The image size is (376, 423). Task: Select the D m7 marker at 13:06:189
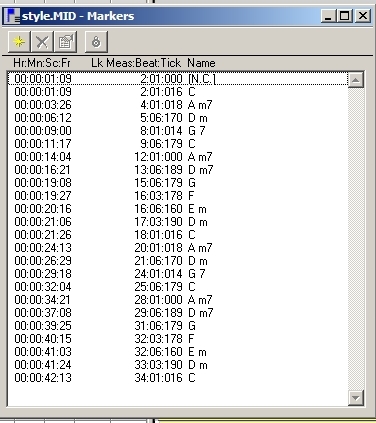point(178,170)
